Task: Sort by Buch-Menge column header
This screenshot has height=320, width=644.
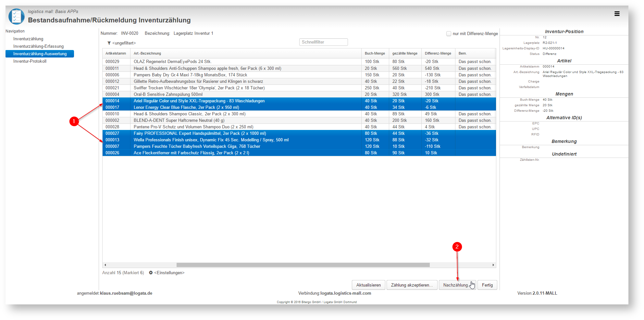Action: (x=375, y=53)
